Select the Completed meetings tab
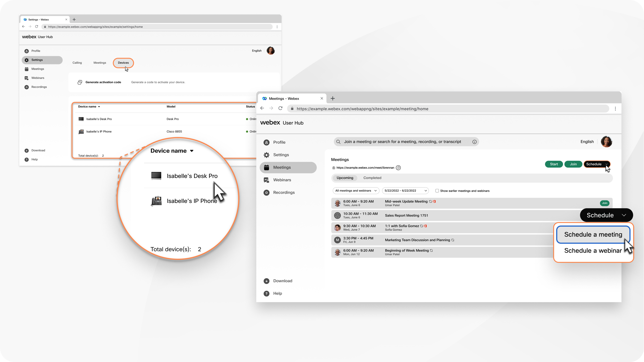This screenshot has width=644, height=362. pyautogui.click(x=372, y=177)
